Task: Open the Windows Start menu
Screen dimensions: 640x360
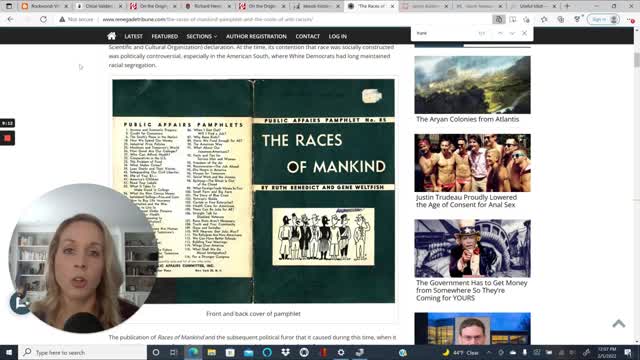Action: point(9,352)
